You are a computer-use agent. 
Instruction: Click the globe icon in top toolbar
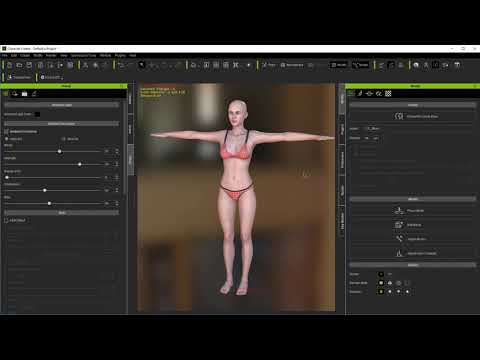tap(416, 65)
